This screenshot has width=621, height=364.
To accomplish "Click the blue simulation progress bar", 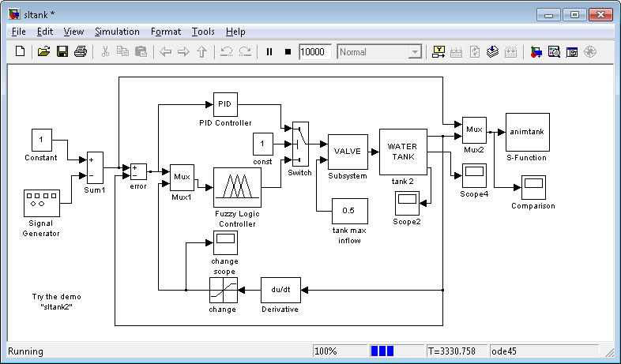I will coord(382,351).
